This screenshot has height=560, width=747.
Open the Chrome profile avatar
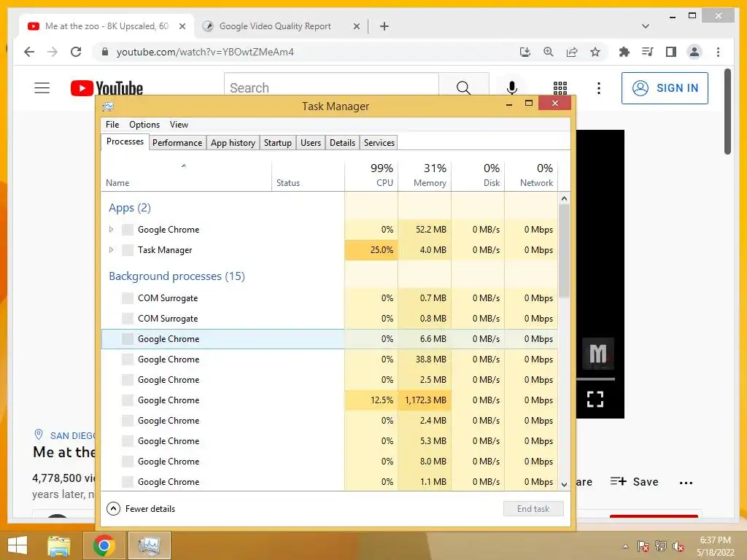694,52
